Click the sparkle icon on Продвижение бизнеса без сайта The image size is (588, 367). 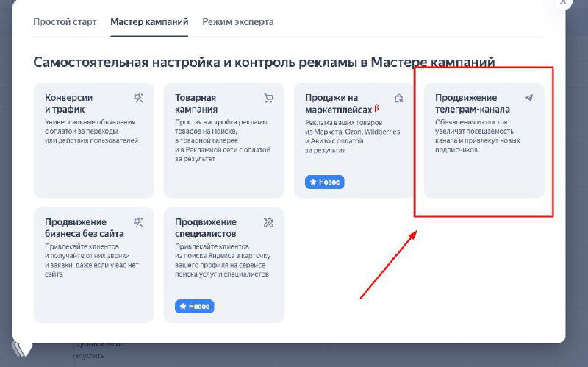138,223
